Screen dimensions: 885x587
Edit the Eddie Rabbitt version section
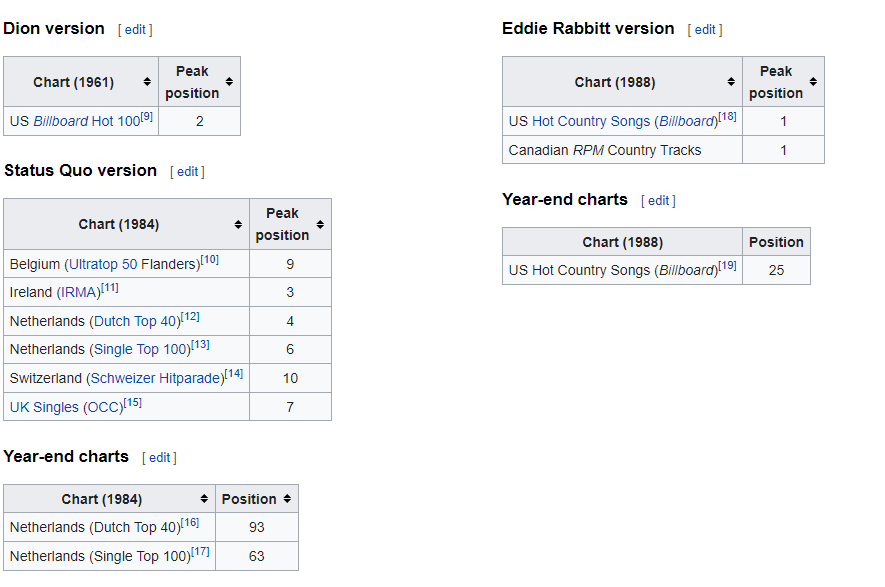coord(705,30)
